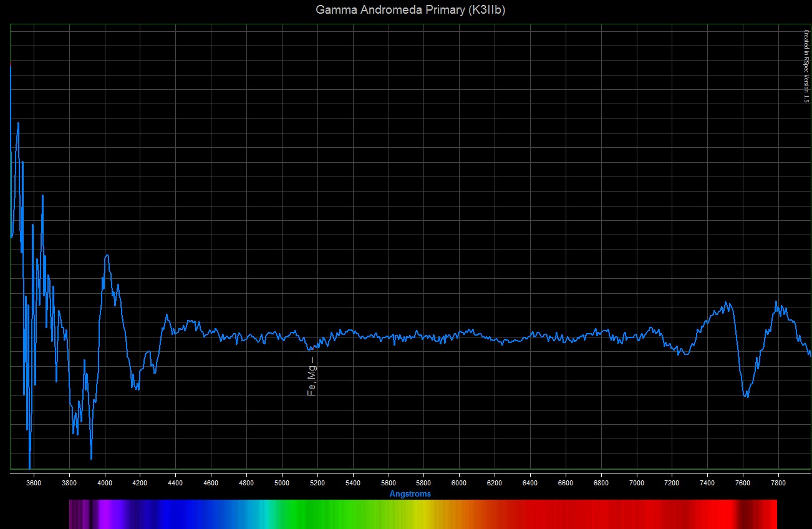Select the "Angstroms" x-axis label
Viewport: 812px width, 529px height.
click(410, 494)
